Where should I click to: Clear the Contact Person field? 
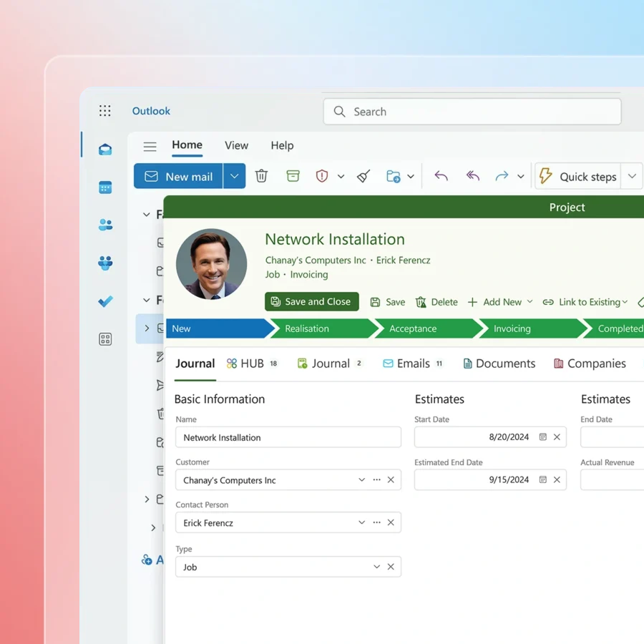391,522
